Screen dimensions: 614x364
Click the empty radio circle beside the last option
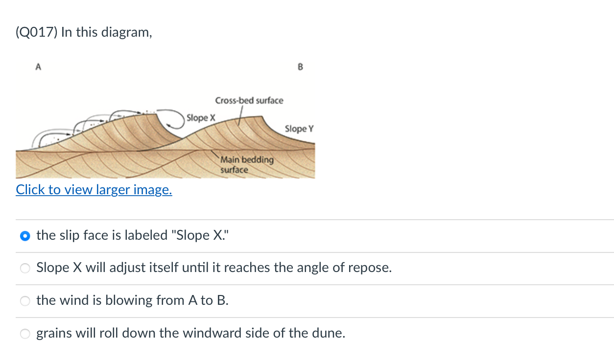point(25,334)
